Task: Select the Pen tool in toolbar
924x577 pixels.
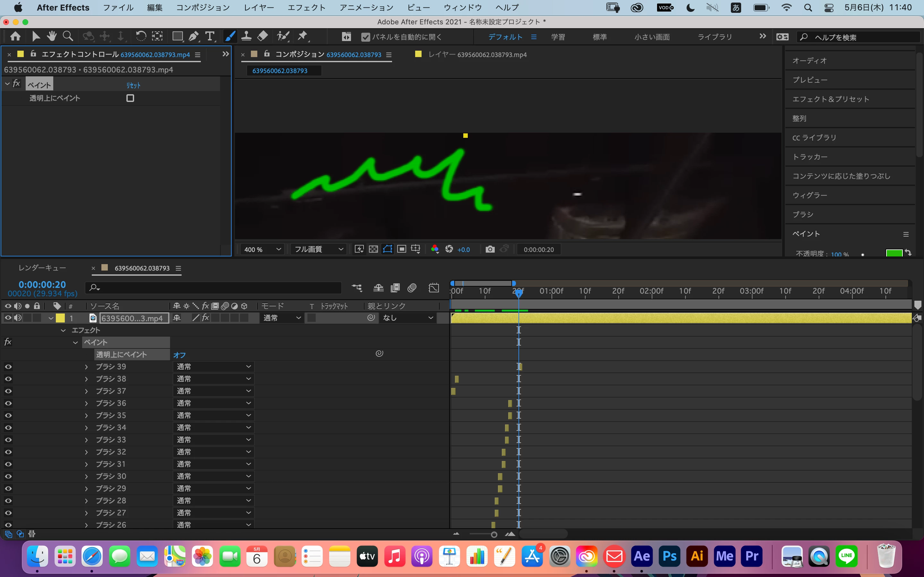Action: pyautogui.click(x=193, y=36)
